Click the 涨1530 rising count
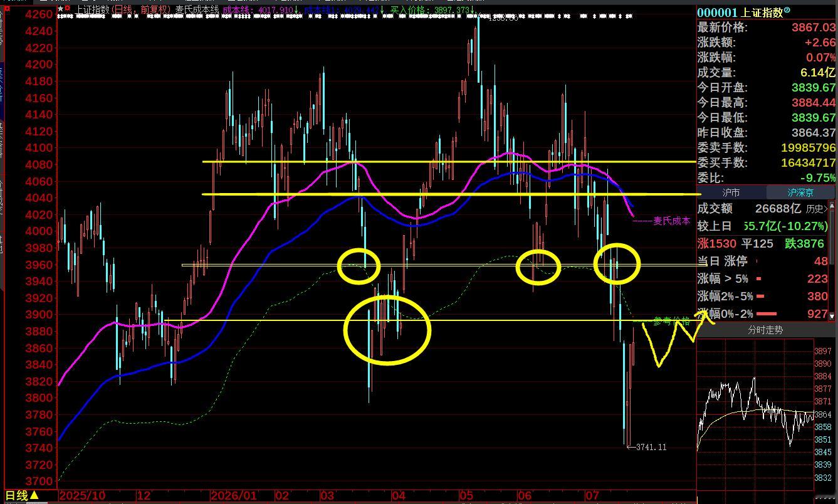This screenshot has height=504, width=838. tap(717, 244)
